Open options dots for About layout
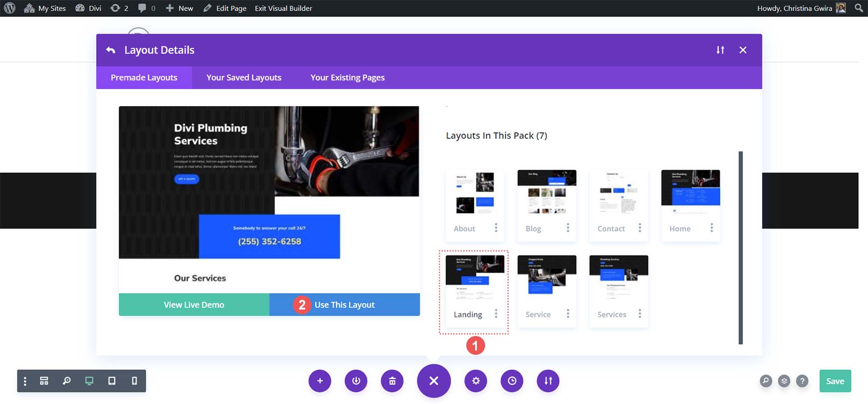Viewport: 868px width, 404px height. point(496,228)
